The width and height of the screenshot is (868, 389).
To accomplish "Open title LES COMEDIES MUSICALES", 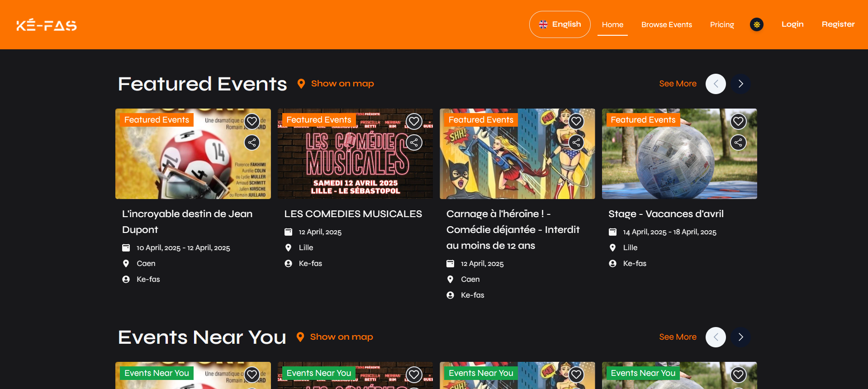I will (x=353, y=214).
